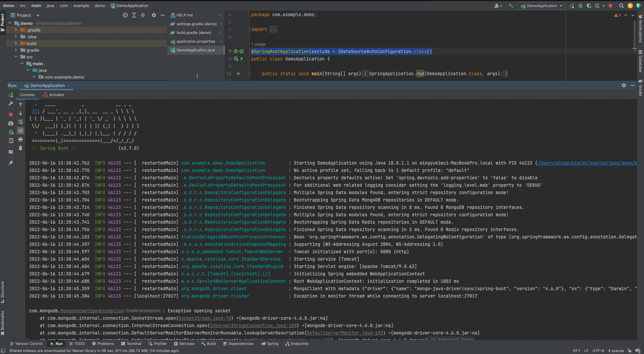
Task: Expand the .gradle folder
Action: [x=15, y=30]
